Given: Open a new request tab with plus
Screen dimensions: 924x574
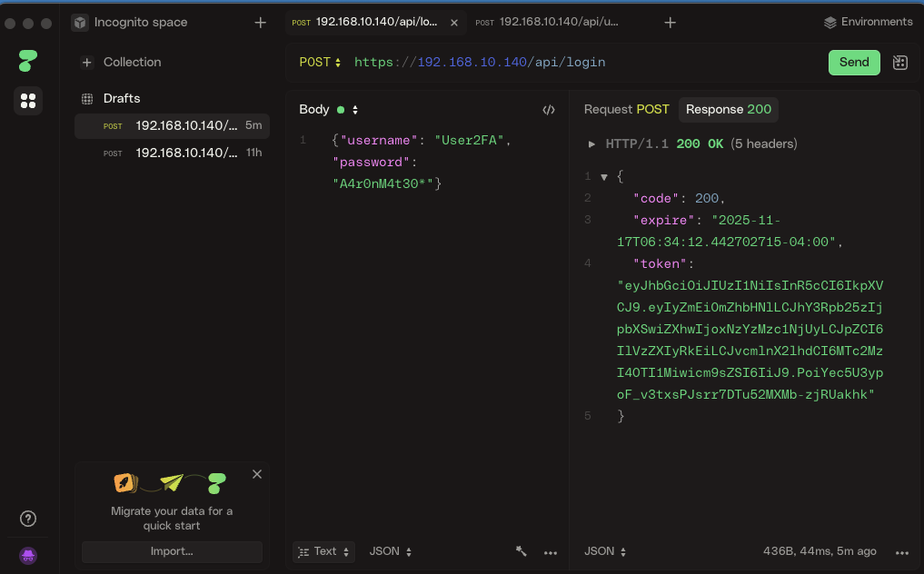Looking at the screenshot, I should [x=671, y=23].
